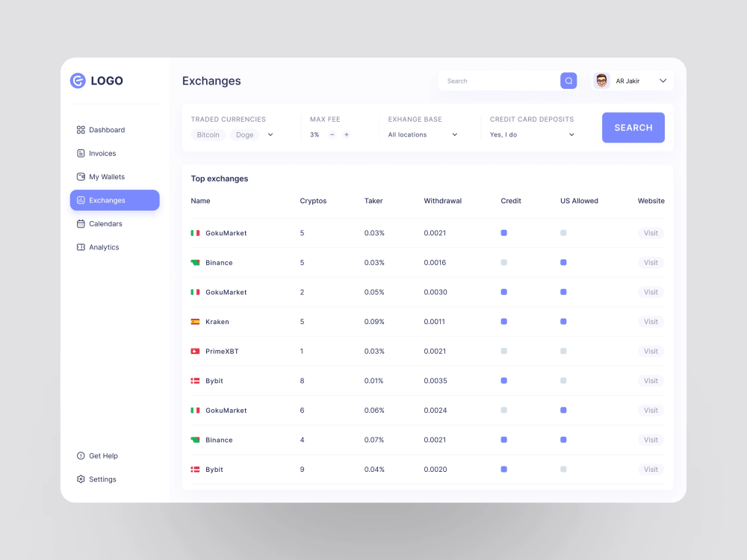Screen dimensions: 747x560
Task: Click the Taker column header
Action: 373,201
